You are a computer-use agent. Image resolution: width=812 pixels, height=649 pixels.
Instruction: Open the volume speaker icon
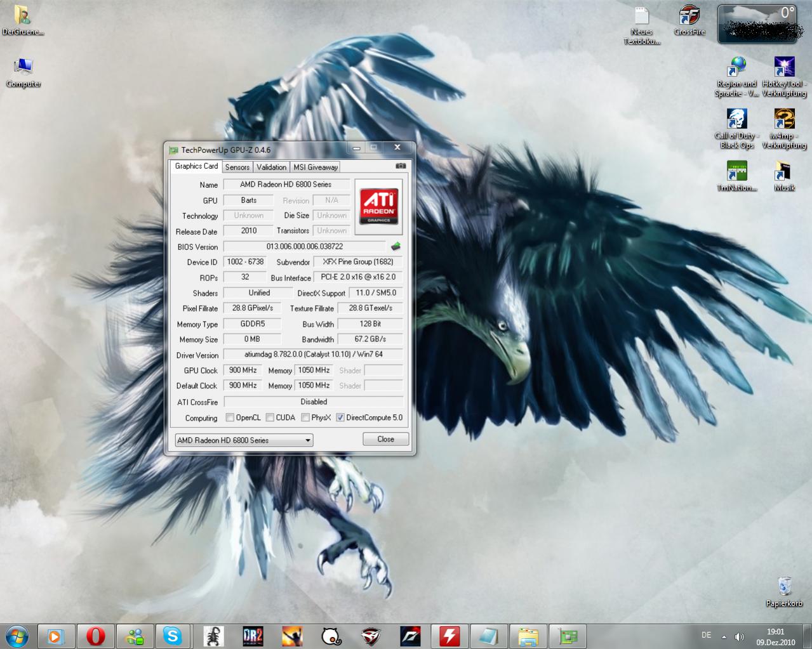point(739,636)
